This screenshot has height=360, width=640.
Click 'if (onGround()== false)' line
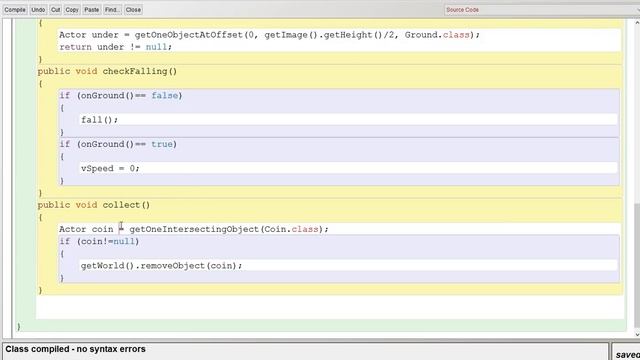pos(121,96)
